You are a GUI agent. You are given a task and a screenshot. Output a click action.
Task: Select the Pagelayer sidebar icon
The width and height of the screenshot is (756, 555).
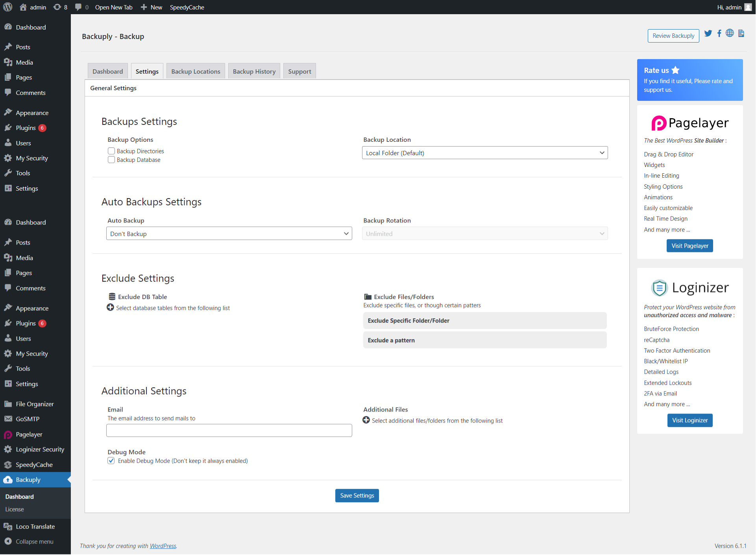(x=8, y=434)
